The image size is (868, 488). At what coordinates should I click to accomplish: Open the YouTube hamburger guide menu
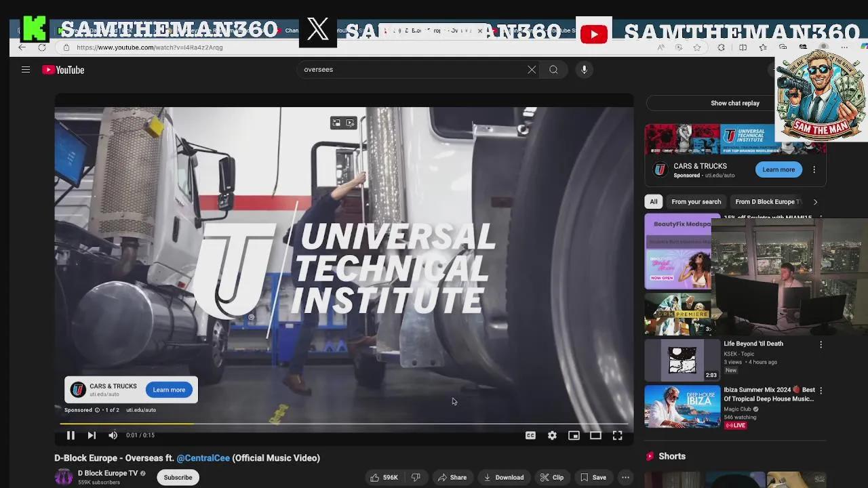pos(26,69)
